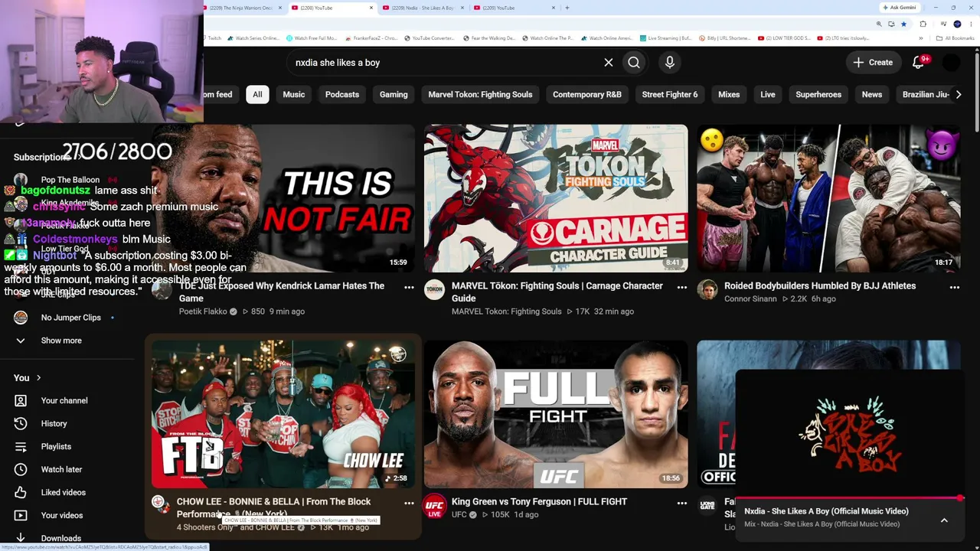
Task: Open more options for Carnage Character Guide
Action: [681, 288]
